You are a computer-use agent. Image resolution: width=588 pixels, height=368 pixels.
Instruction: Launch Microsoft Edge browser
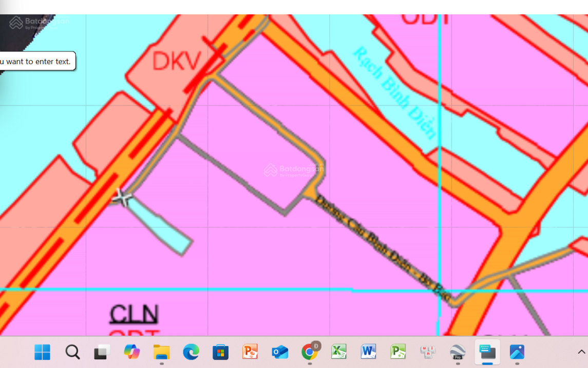click(x=191, y=352)
